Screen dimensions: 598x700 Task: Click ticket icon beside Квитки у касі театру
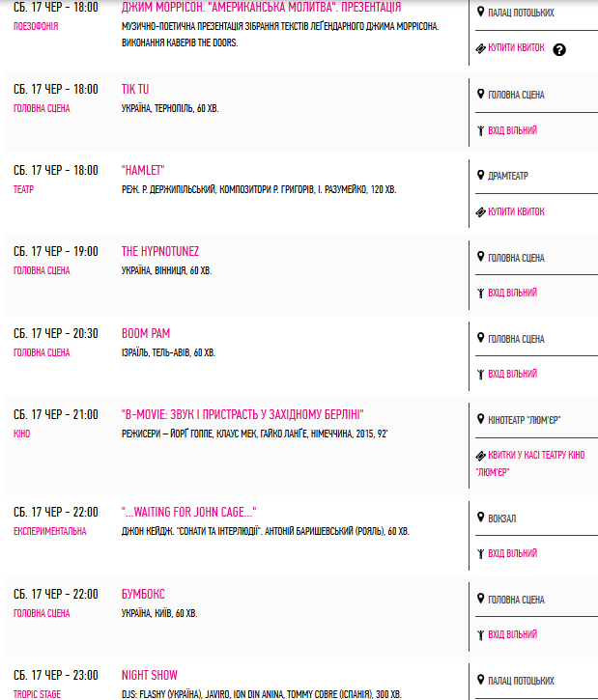(480, 456)
